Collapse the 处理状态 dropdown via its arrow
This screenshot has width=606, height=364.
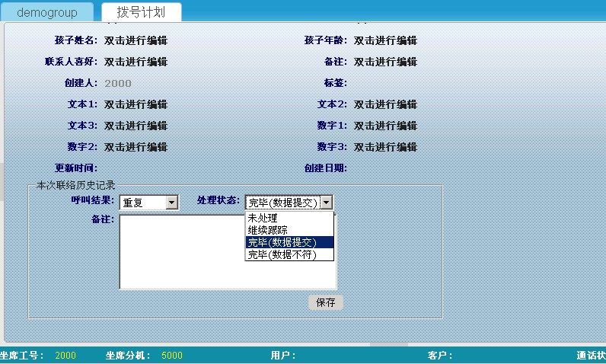pyautogui.click(x=326, y=203)
